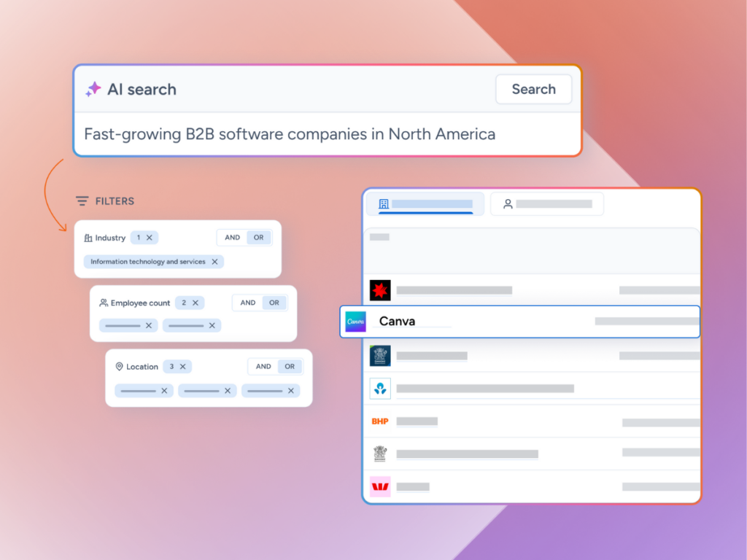Click the Employee count people icon

pyautogui.click(x=104, y=303)
